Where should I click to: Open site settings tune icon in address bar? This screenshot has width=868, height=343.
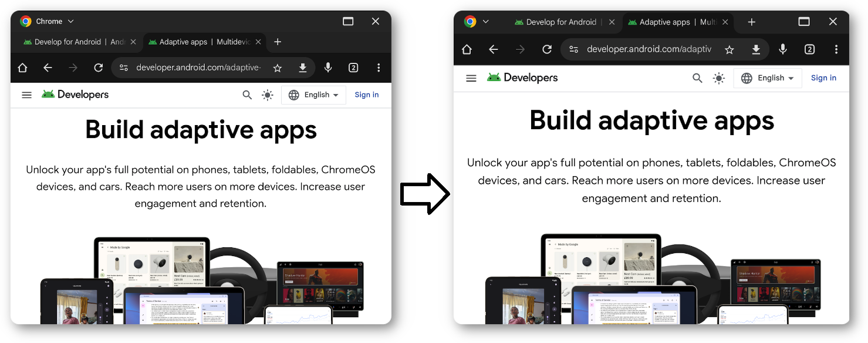pyautogui.click(x=124, y=68)
